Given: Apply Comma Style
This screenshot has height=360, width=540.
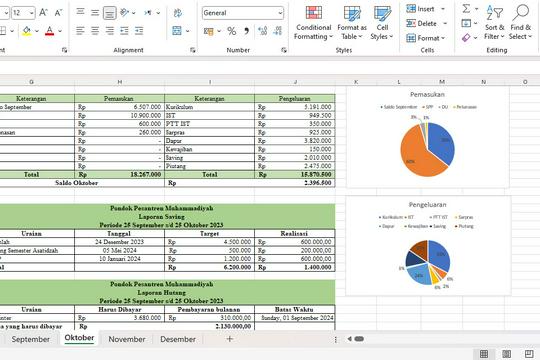Looking at the screenshot, I should pos(247,31).
